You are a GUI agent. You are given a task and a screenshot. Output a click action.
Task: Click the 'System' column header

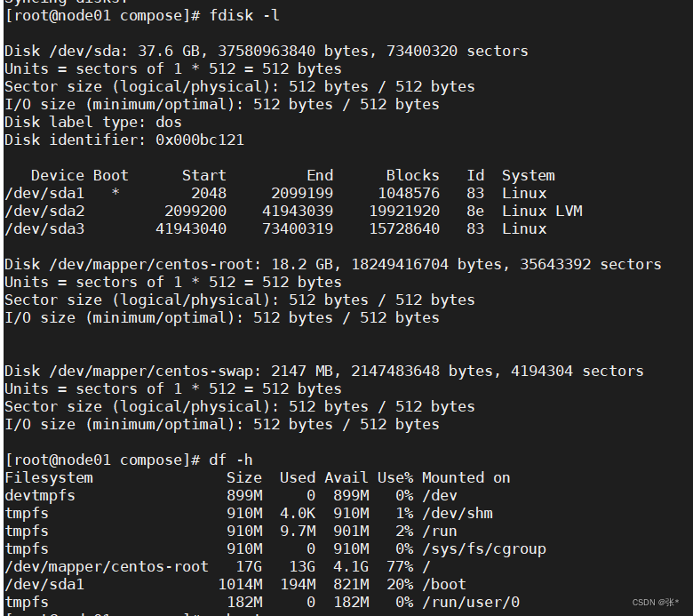pos(528,176)
